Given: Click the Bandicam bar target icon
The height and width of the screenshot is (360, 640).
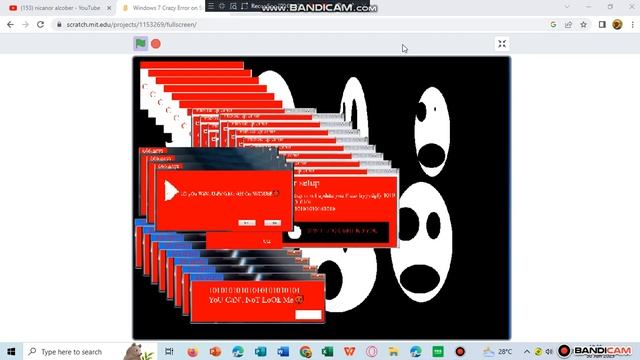Looking at the screenshot, I should tap(222, 6).
